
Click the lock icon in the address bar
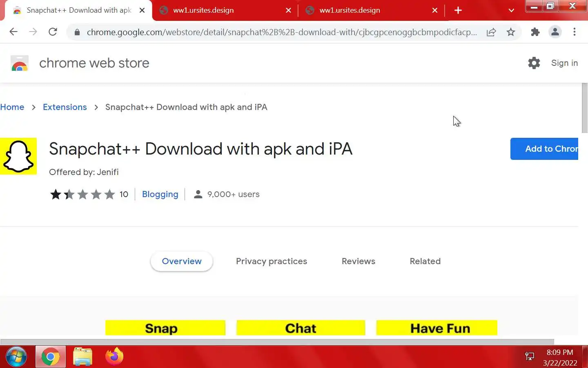pyautogui.click(x=77, y=32)
